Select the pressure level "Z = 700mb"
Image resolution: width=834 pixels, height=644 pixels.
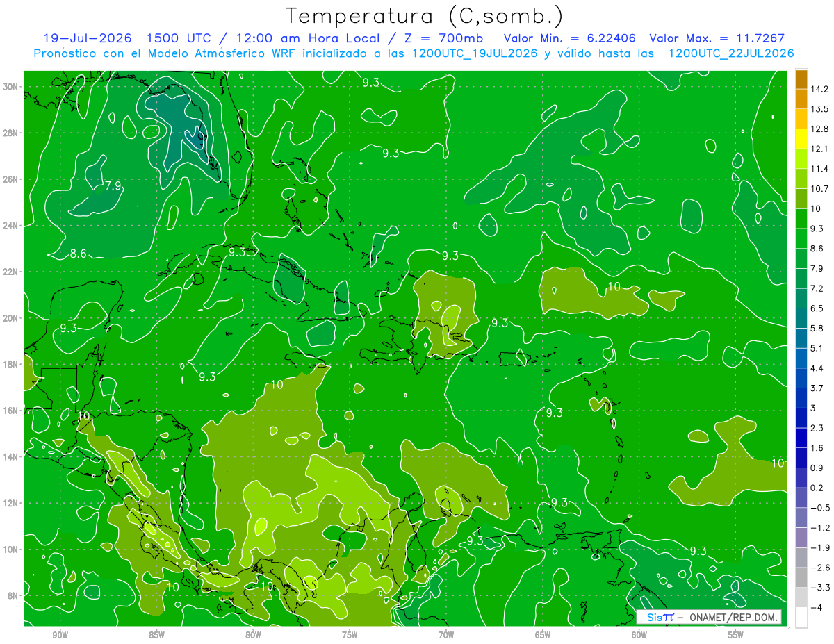pyautogui.click(x=440, y=38)
